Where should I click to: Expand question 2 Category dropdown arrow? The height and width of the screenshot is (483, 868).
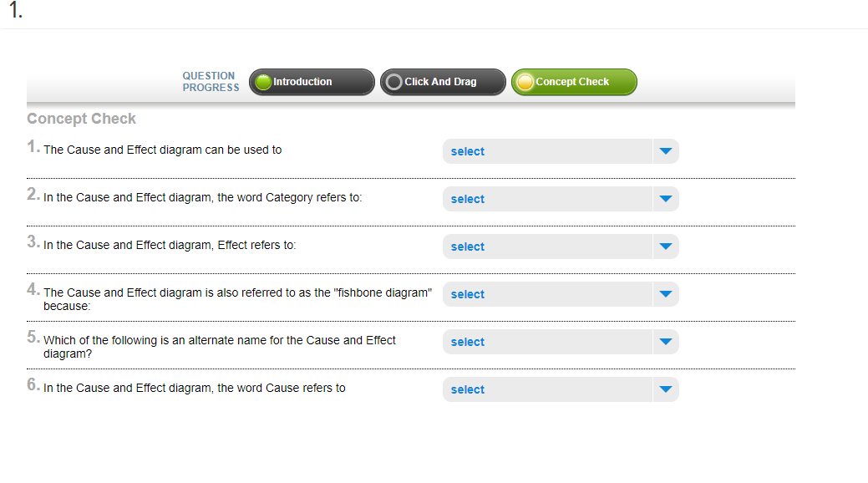tap(666, 199)
